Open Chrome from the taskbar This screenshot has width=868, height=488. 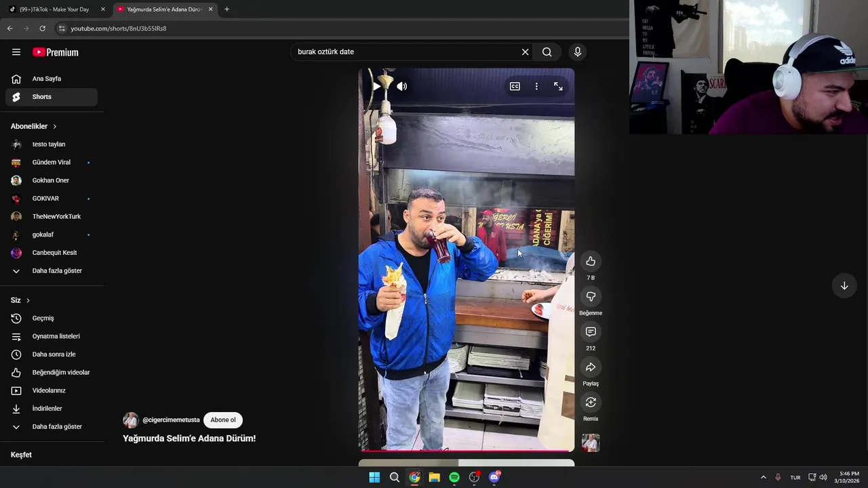pos(414,477)
